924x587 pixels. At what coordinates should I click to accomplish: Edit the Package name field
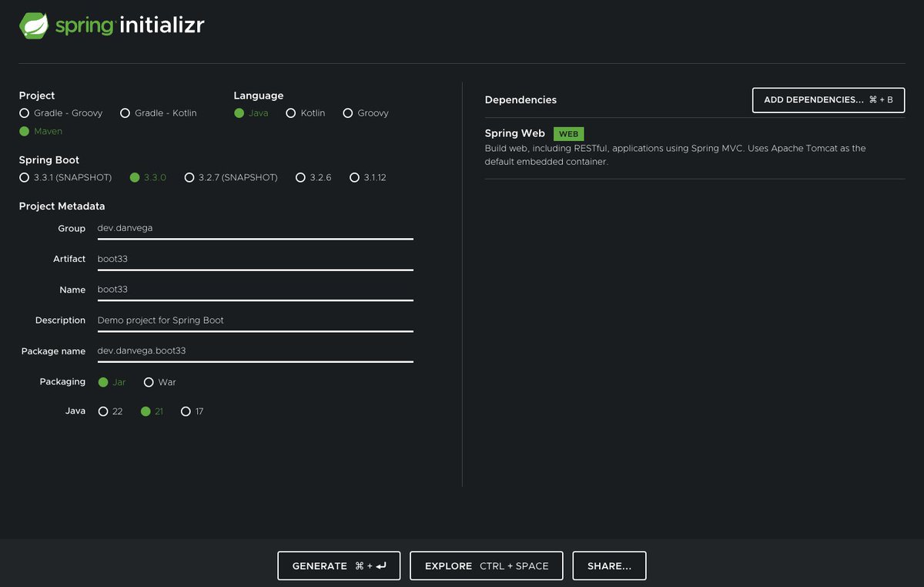255,351
